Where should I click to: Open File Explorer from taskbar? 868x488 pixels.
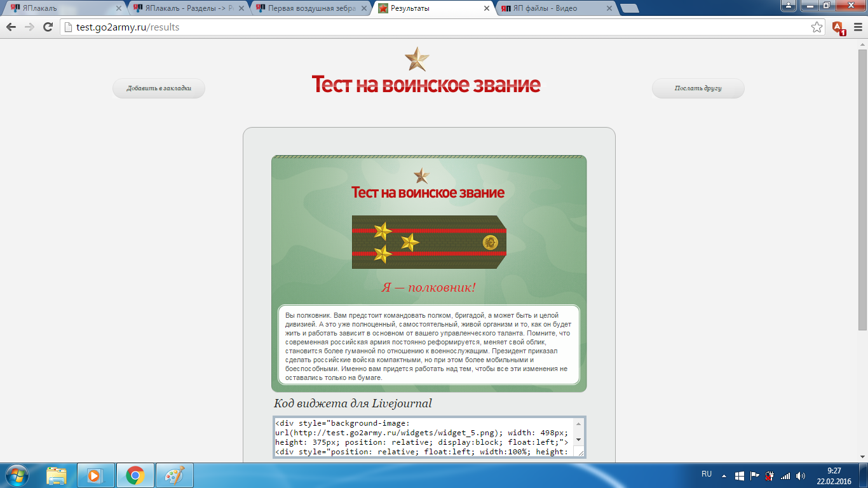(57, 475)
